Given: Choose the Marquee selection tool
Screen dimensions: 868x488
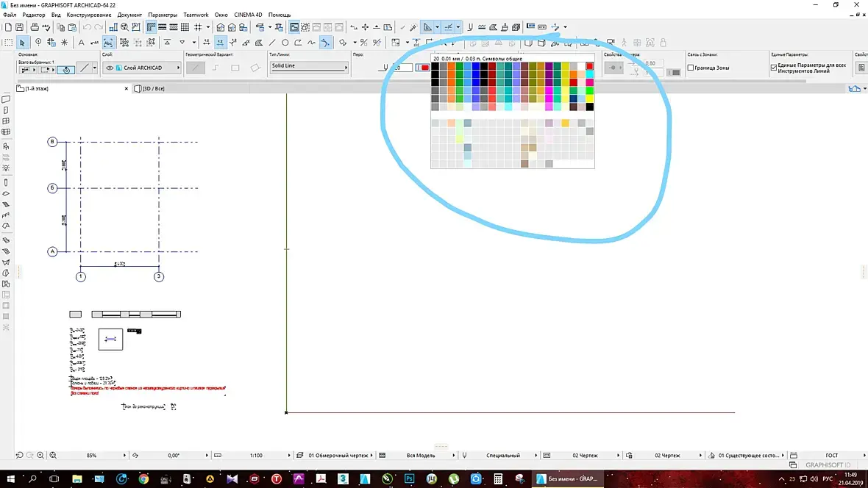Looking at the screenshot, I should 8,43.
